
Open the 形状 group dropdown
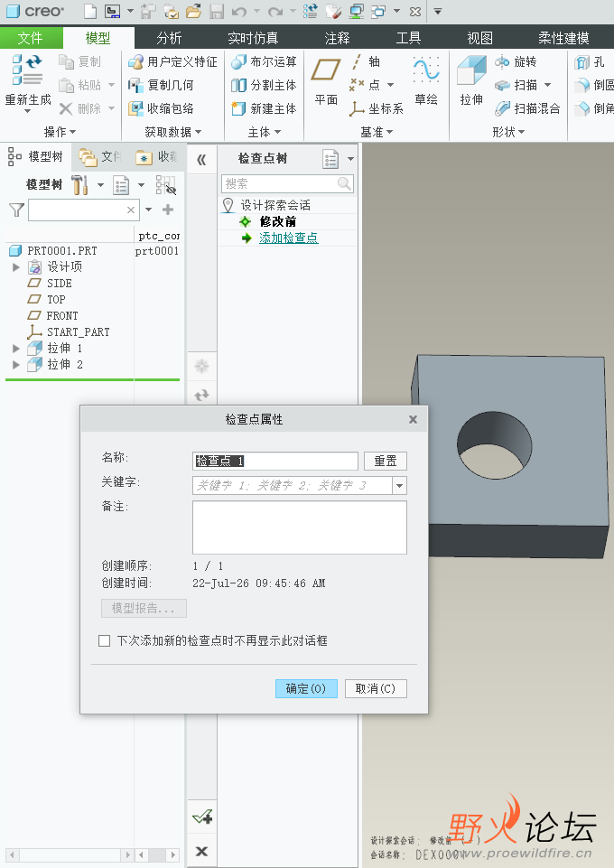coord(508,132)
